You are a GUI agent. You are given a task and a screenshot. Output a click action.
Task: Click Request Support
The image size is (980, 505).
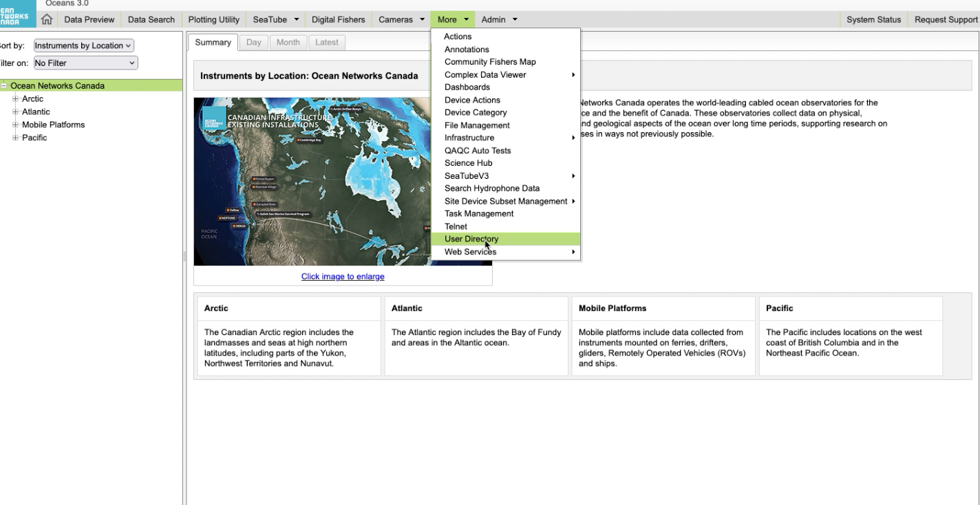point(944,20)
